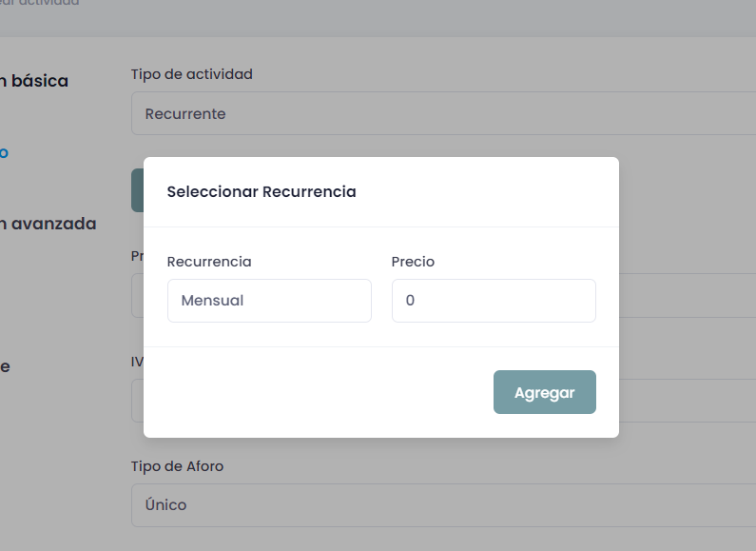Click the 'Seleccionar Recurrencia' dialog title
This screenshot has height=551, width=756.
point(262,192)
